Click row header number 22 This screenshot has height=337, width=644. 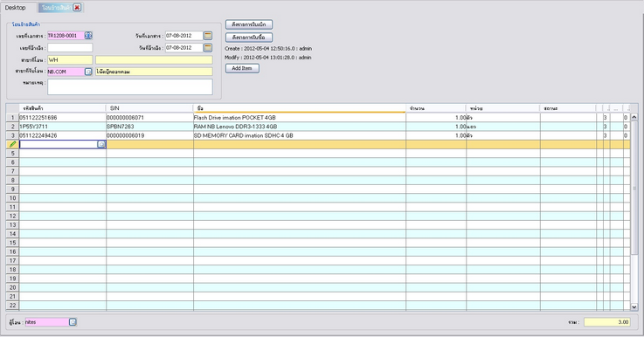tap(13, 305)
